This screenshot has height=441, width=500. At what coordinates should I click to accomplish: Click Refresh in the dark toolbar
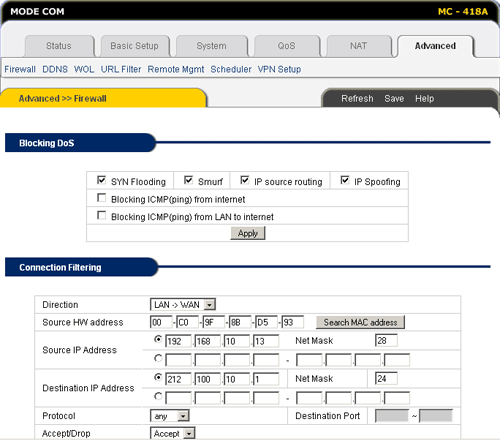pyautogui.click(x=357, y=99)
